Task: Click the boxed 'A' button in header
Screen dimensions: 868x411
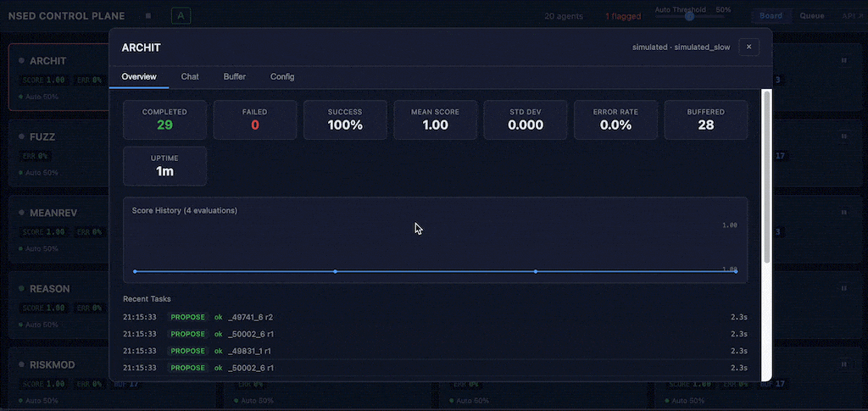Action: (181, 15)
